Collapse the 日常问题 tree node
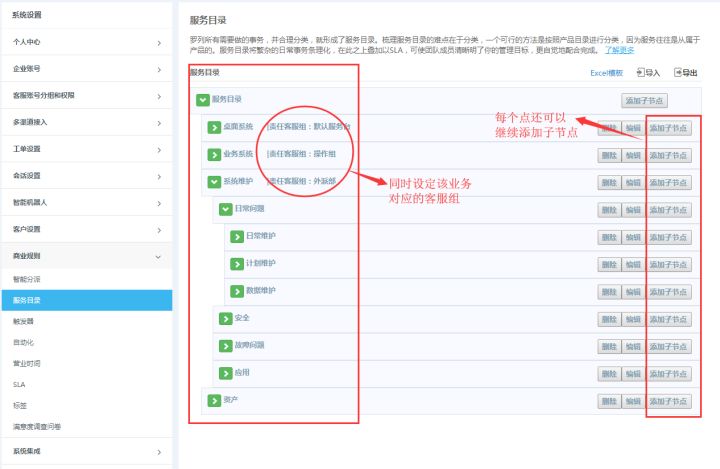The height and width of the screenshot is (469, 720). coord(225,209)
